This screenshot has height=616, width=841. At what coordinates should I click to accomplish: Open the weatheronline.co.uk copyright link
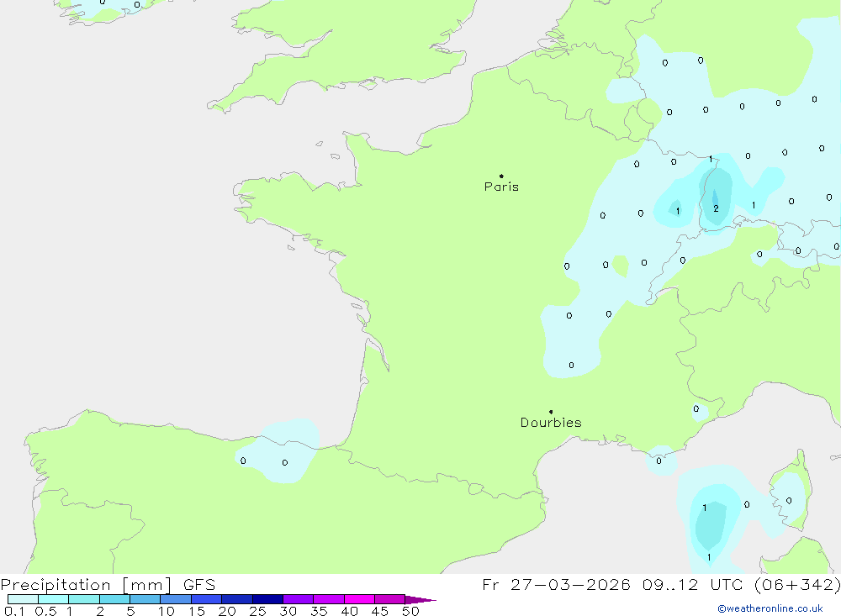[x=770, y=608]
